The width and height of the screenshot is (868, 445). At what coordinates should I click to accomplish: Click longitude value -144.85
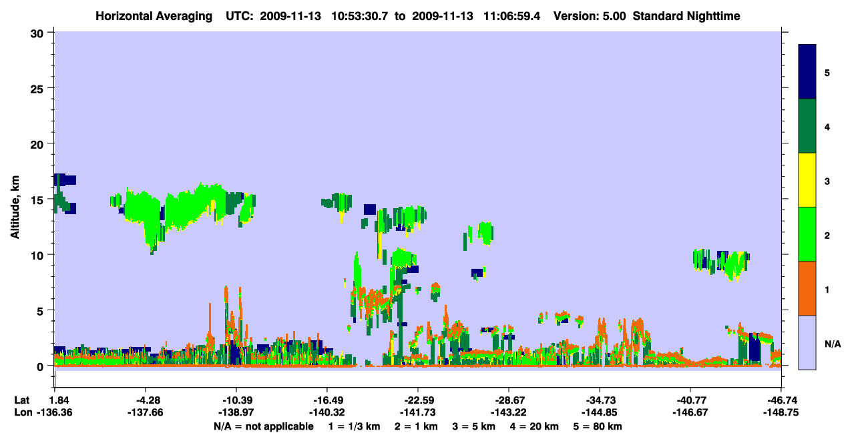(600, 413)
